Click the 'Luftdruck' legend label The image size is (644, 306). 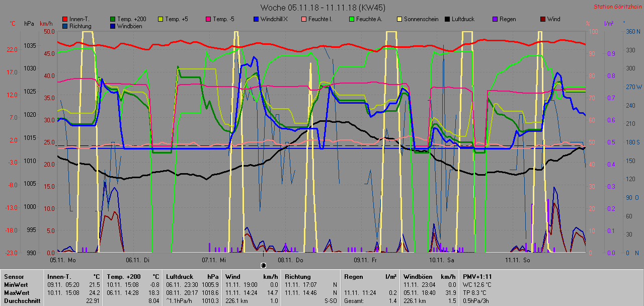(x=463, y=19)
